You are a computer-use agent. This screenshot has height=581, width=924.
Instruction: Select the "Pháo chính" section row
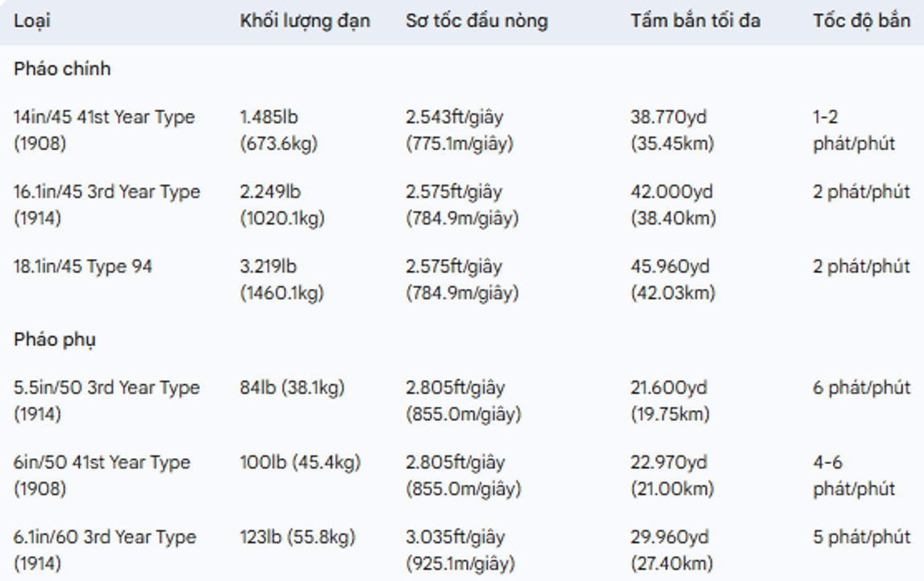pos(62,69)
